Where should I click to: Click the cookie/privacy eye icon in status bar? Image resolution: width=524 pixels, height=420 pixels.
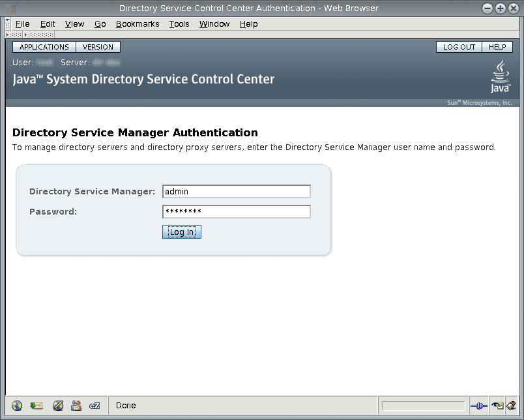point(497,406)
